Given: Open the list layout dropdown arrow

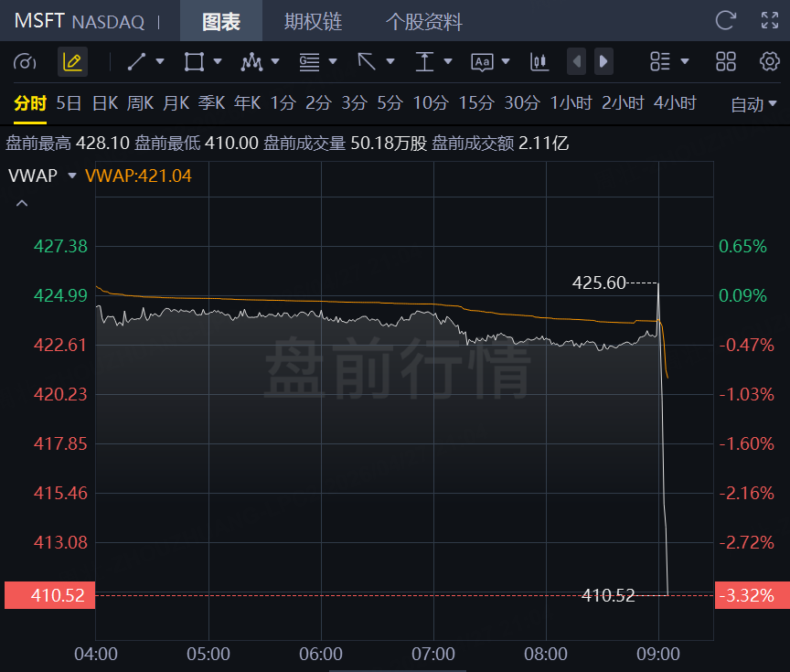Looking at the screenshot, I should [685, 61].
